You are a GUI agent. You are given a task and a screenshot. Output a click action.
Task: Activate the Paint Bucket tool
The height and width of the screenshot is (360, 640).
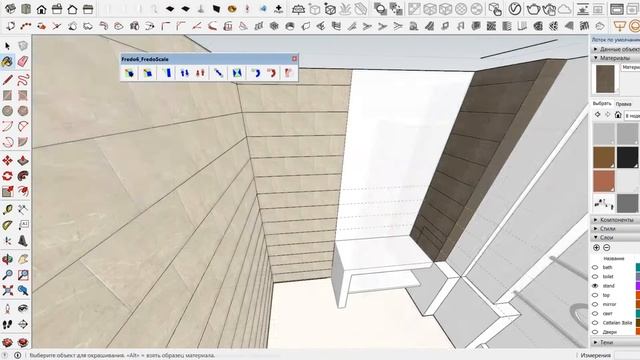pos(7,62)
